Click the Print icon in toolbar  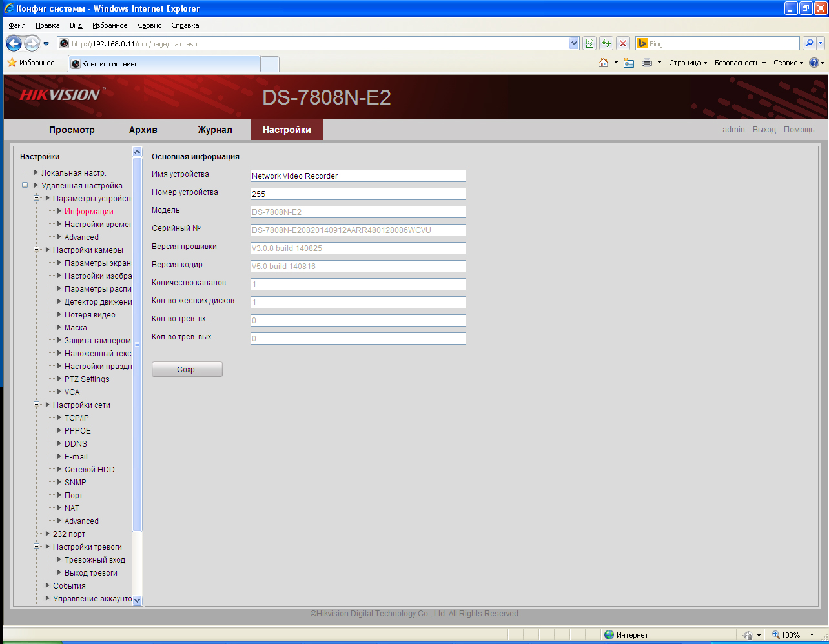(x=647, y=63)
